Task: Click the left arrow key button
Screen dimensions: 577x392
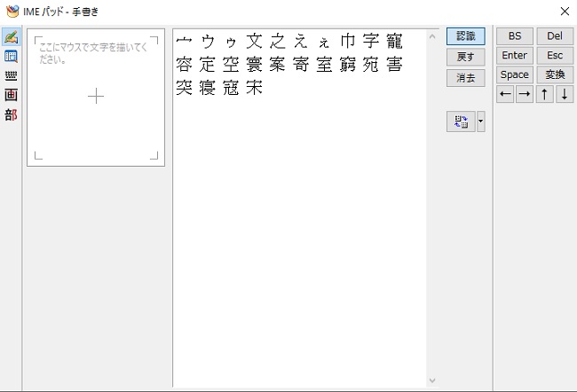Action: click(x=505, y=95)
